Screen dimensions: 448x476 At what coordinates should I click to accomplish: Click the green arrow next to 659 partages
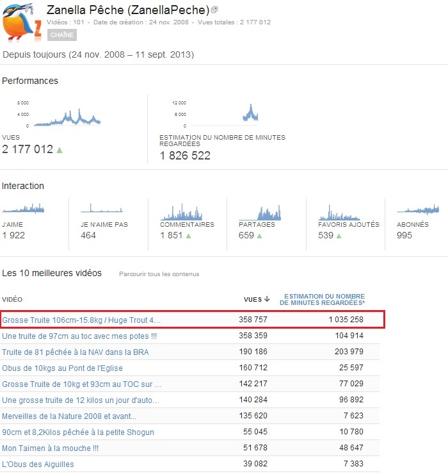pyautogui.click(x=259, y=236)
